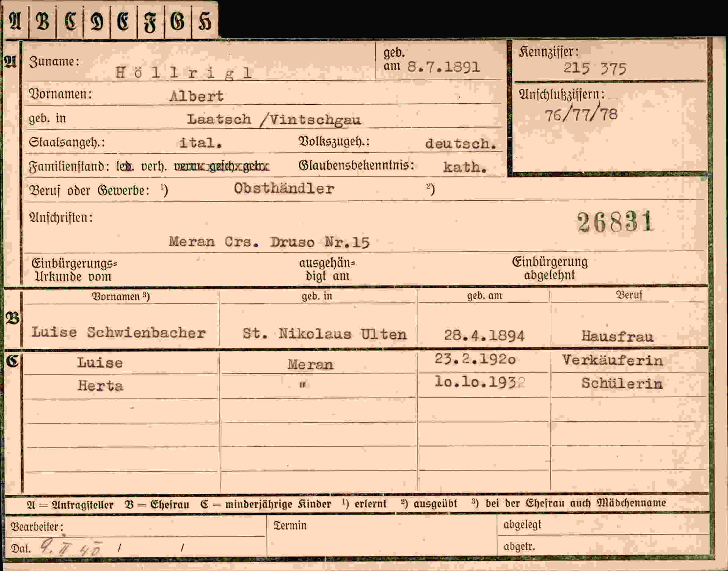Click the 'Glaubensbekenntnis:' label
The width and height of the screenshot is (728, 571).
click(356, 165)
